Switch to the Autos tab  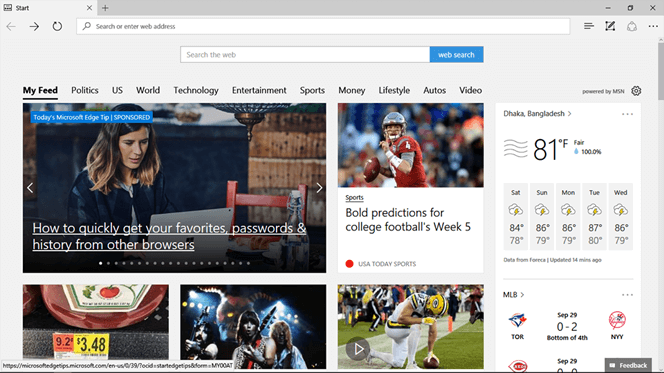[434, 90]
